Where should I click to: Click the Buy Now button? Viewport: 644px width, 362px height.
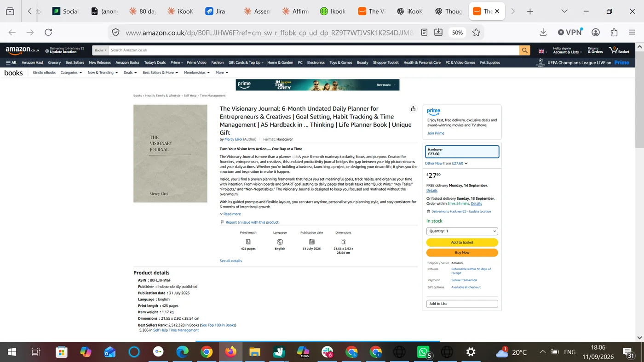(x=462, y=253)
